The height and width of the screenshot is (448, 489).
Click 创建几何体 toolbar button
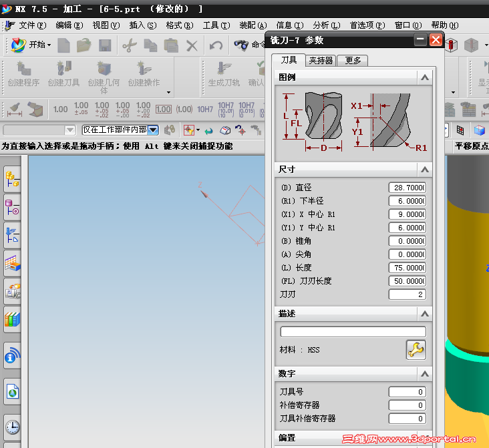[x=104, y=77]
